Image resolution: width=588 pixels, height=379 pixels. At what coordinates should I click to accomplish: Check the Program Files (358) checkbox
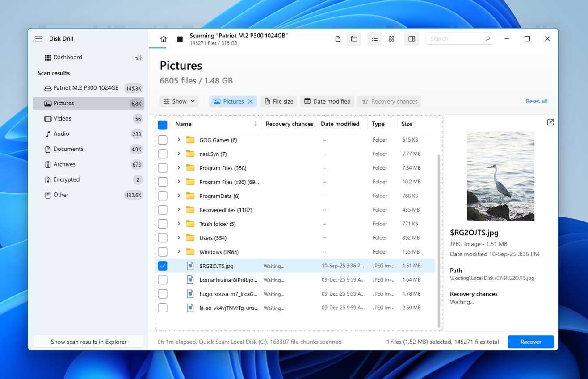(163, 168)
